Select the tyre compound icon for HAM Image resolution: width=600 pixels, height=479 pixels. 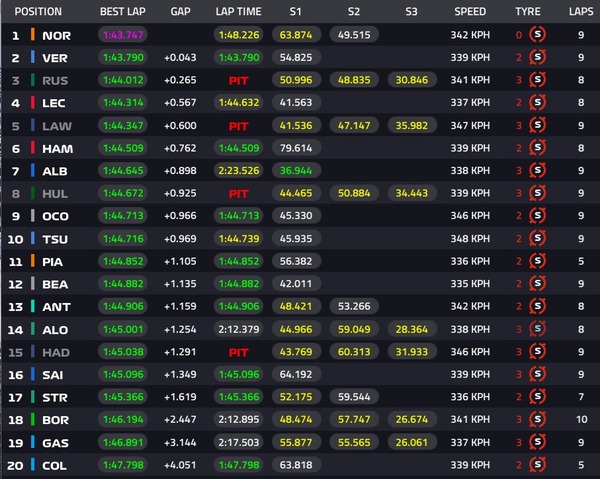[537, 149]
